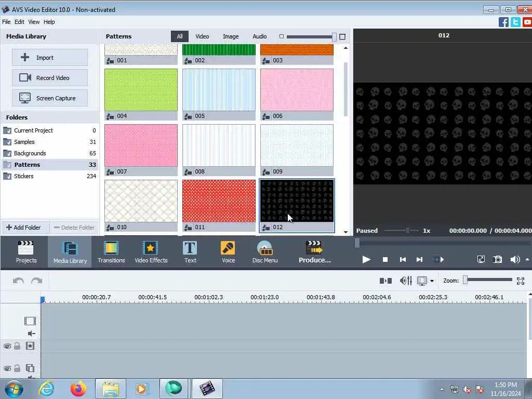The width and height of the screenshot is (532, 399).
Task: Select the red dotted pattern 011
Action: tap(219, 201)
